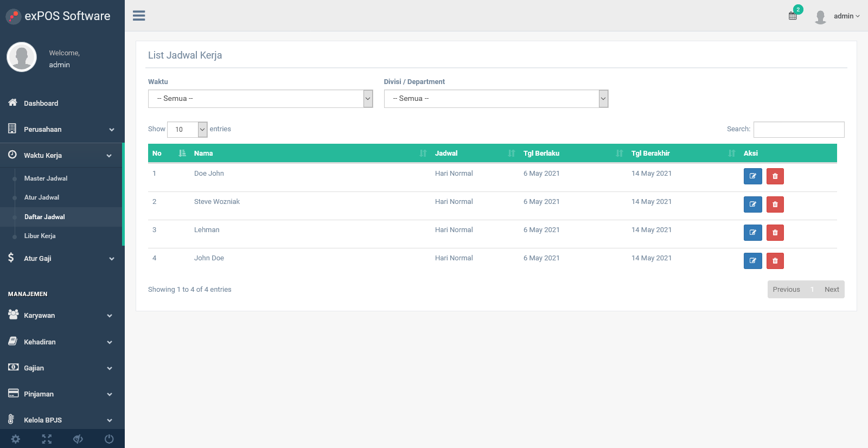Expand the Karyawan sidebar menu
Viewport: 868px width, 448px height.
point(61,315)
